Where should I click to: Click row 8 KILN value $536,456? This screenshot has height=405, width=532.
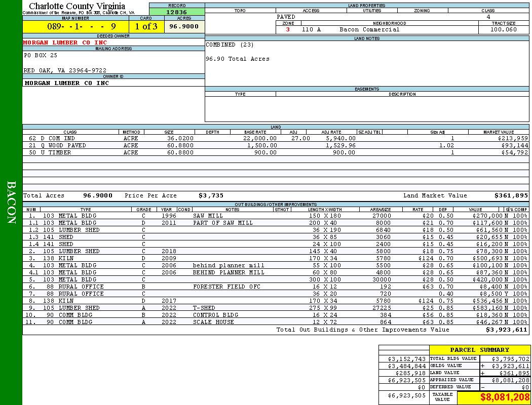pyautogui.click(x=487, y=301)
